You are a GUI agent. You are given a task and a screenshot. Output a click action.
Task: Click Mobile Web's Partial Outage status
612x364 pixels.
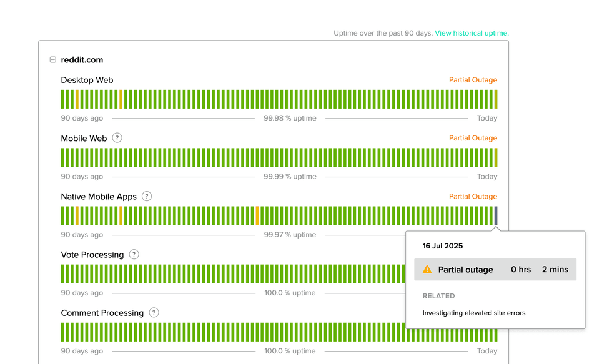coord(473,138)
